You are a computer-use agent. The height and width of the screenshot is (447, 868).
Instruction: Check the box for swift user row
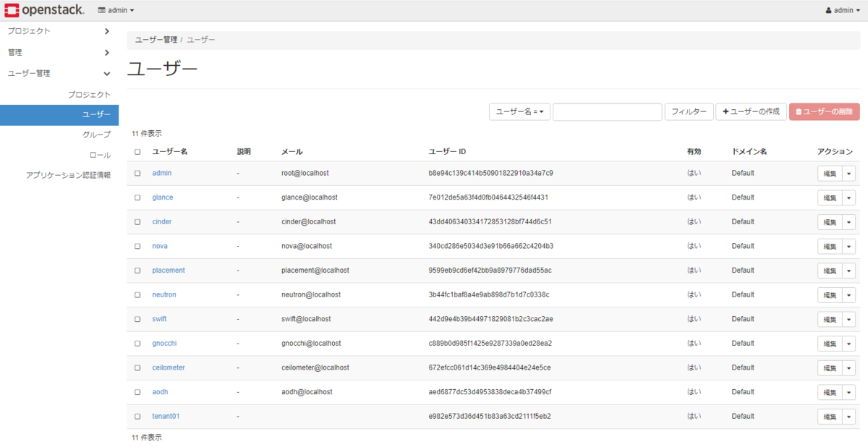tap(137, 319)
